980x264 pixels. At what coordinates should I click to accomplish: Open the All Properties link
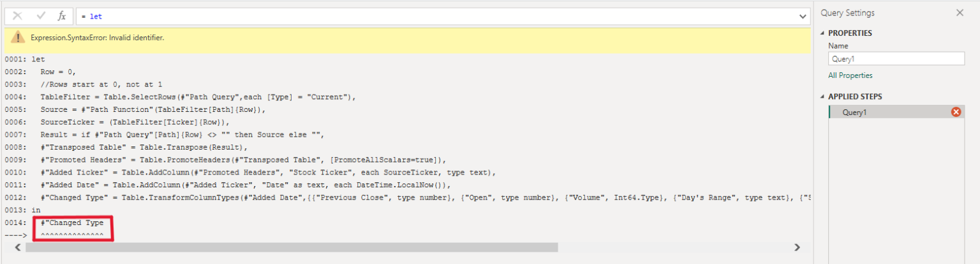coord(850,75)
